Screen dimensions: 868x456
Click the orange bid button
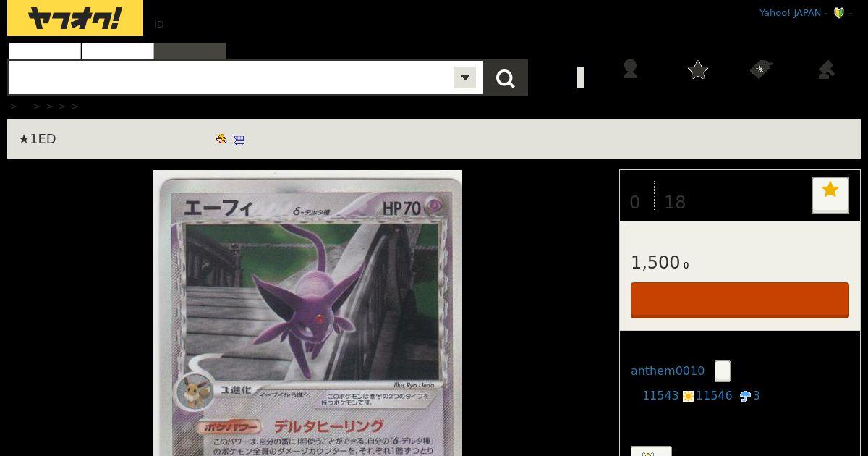[x=740, y=300]
